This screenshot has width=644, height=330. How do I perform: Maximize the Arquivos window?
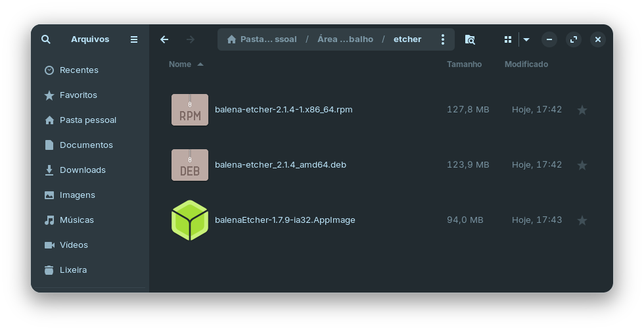(x=574, y=39)
